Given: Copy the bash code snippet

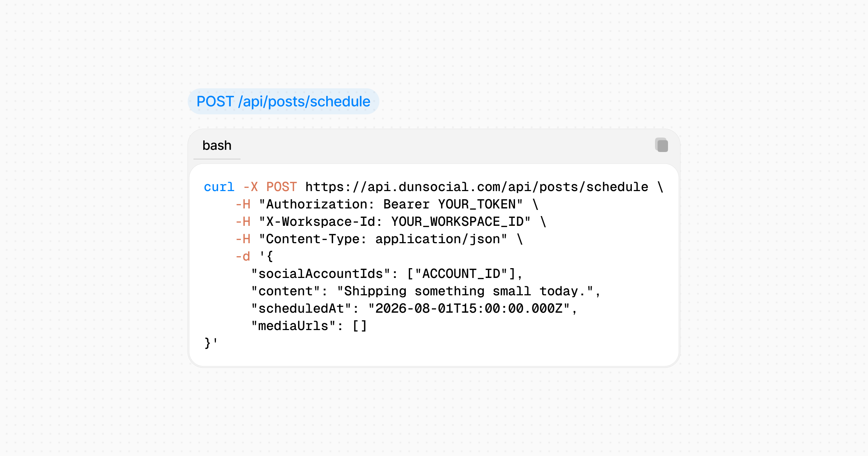Looking at the screenshot, I should (x=661, y=145).
